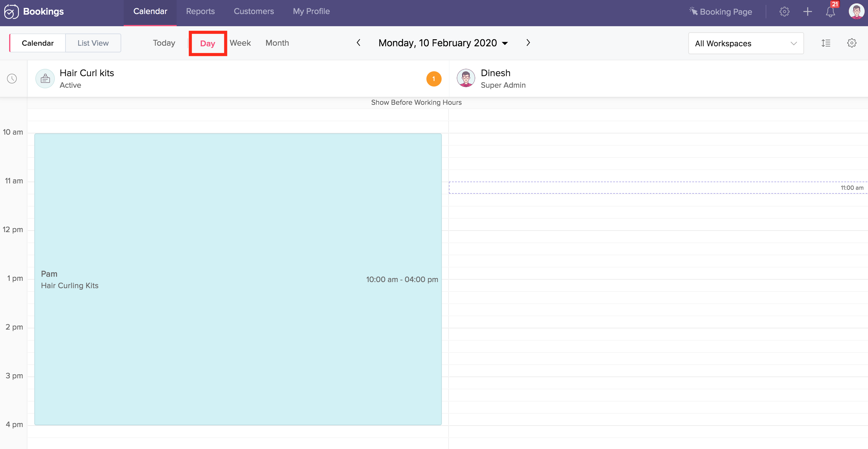This screenshot has width=868, height=449.
Task: Select Calendar view toggle button
Action: (x=38, y=43)
